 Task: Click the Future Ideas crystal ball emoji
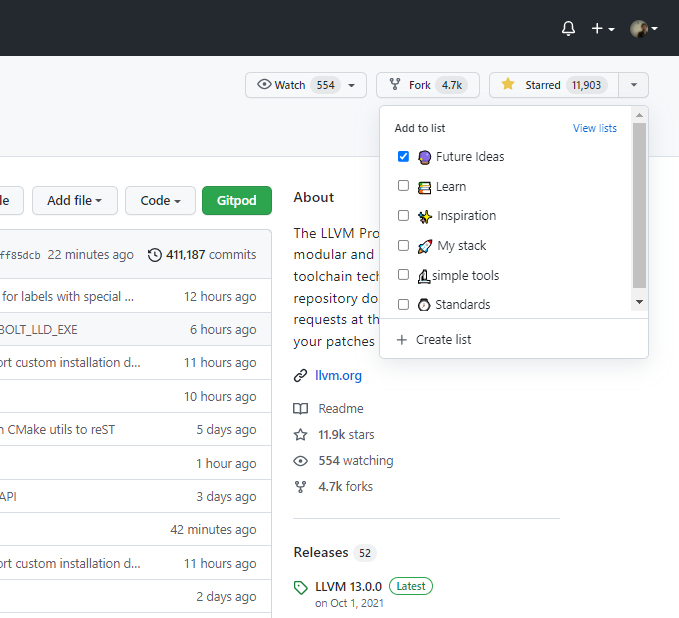click(x=424, y=157)
